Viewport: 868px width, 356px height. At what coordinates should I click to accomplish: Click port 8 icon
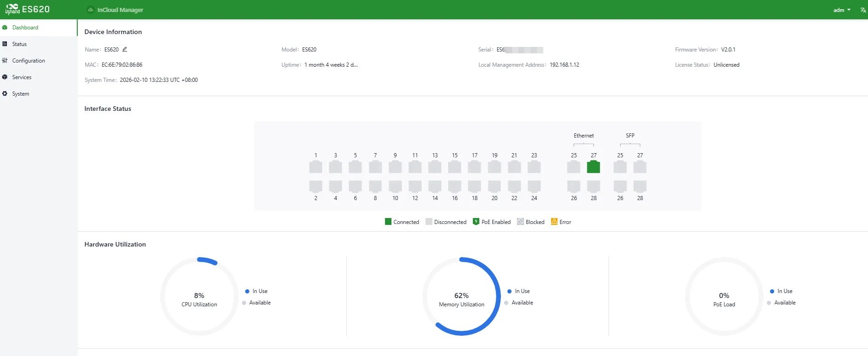pos(375,186)
